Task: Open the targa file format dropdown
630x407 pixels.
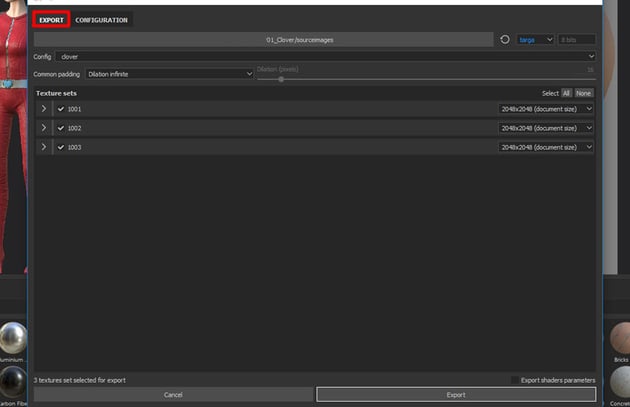Action: [x=535, y=40]
